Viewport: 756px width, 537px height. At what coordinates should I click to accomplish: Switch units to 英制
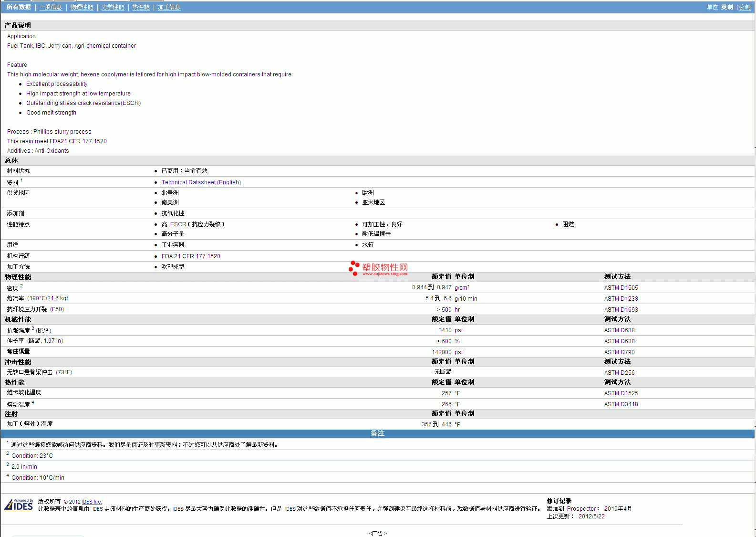727,7
